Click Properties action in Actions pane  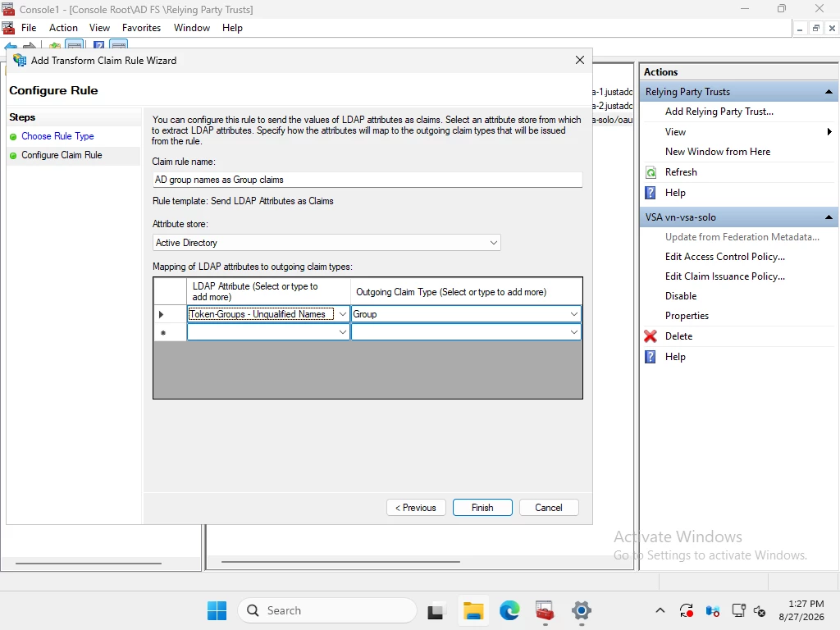tap(687, 316)
